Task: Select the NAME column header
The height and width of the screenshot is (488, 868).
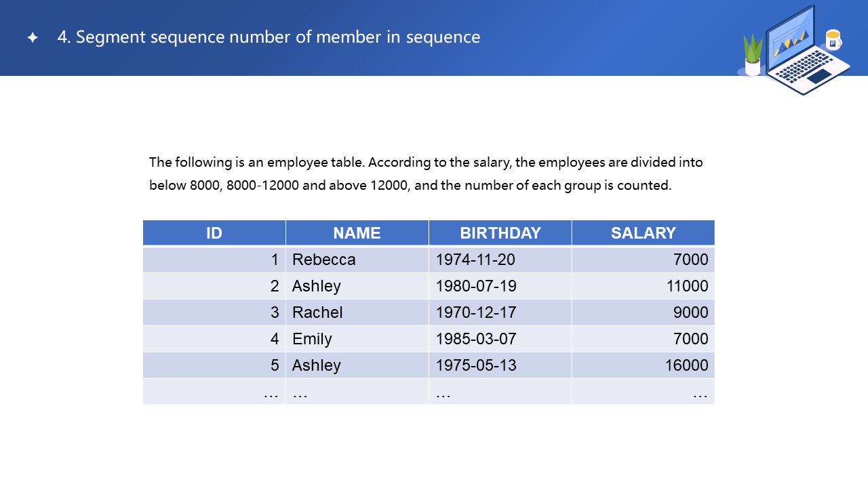Action: coord(357,233)
